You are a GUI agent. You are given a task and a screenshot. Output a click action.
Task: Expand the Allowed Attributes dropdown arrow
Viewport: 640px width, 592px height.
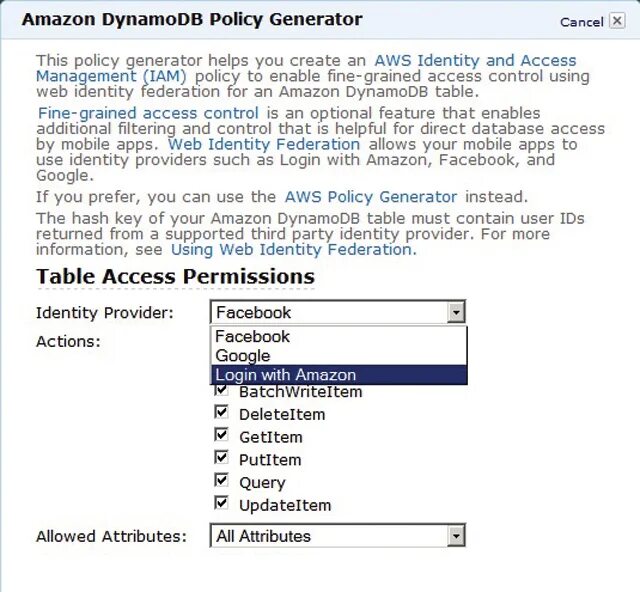point(456,536)
